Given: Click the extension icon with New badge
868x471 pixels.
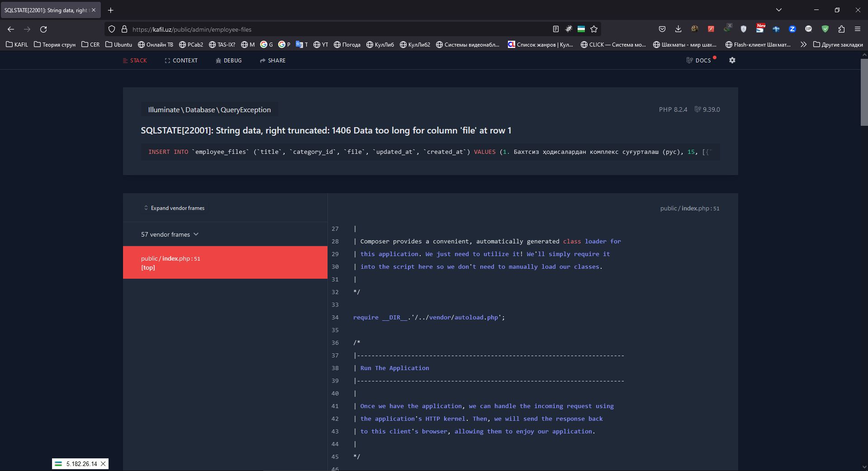Looking at the screenshot, I should click(x=760, y=29).
